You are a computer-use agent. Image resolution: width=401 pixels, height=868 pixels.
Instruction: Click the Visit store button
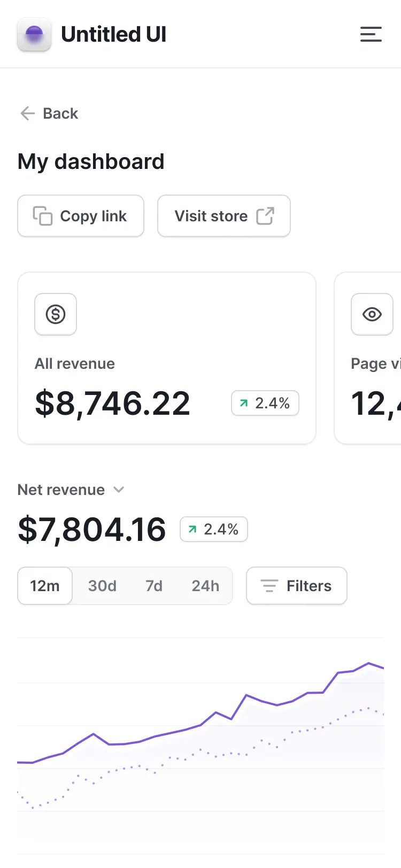click(x=224, y=216)
